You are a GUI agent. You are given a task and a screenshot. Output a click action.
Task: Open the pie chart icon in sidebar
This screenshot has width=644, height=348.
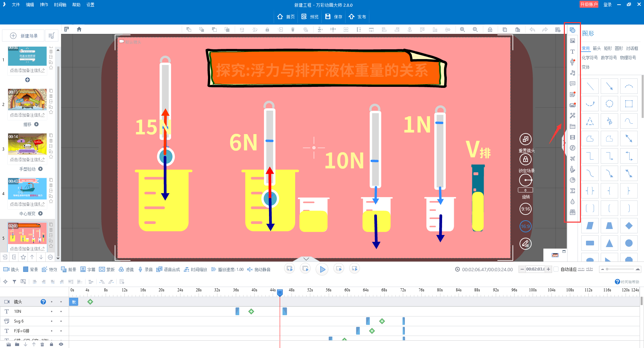point(573,180)
